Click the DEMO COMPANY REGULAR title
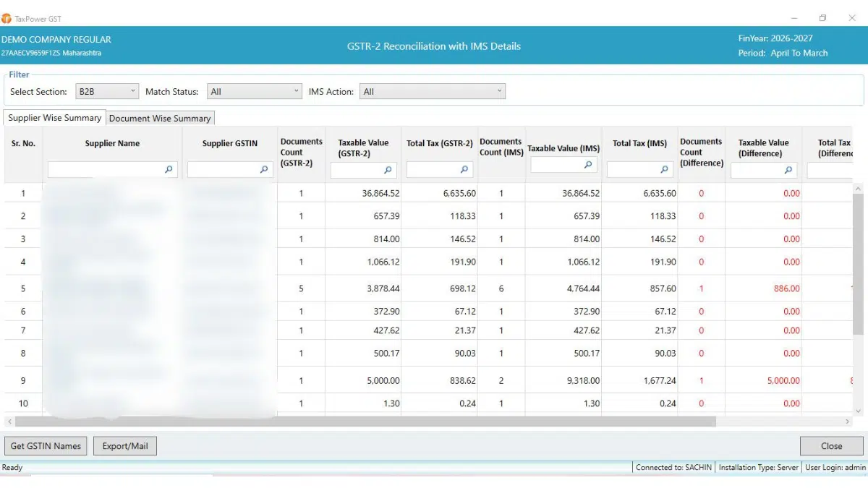This screenshot has width=868, height=488. 56,39
